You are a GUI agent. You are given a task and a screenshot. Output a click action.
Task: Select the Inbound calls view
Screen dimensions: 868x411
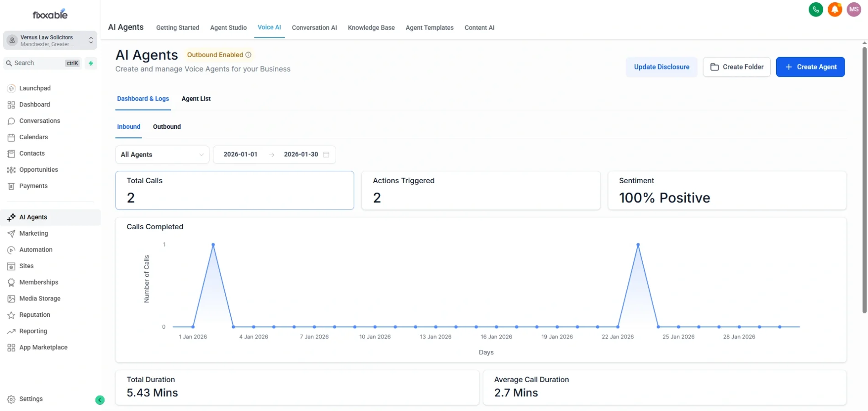(128, 126)
